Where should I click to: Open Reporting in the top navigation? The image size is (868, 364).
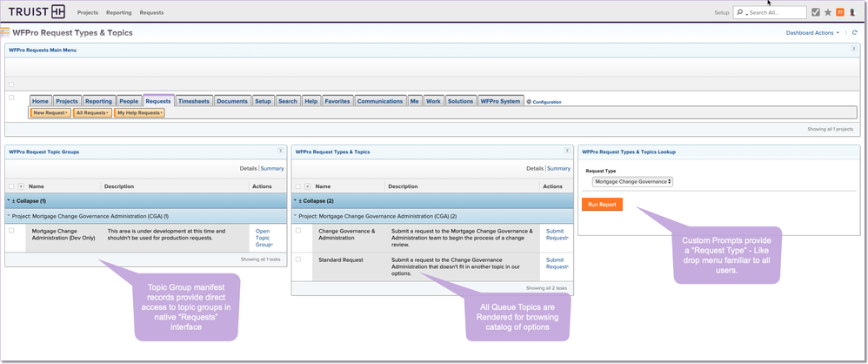point(118,13)
